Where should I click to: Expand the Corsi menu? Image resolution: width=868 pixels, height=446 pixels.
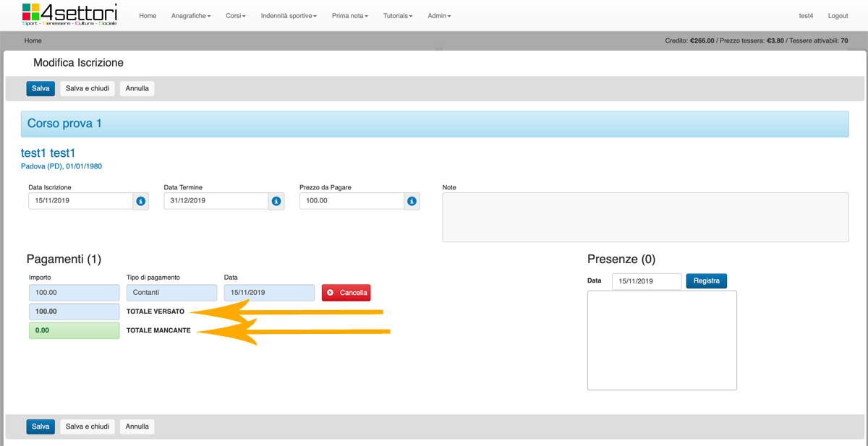[235, 16]
